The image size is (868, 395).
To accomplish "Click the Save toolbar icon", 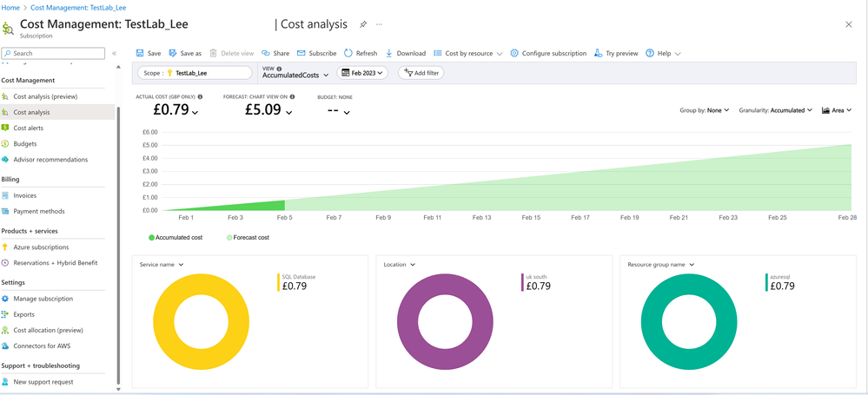I will tap(140, 54).
